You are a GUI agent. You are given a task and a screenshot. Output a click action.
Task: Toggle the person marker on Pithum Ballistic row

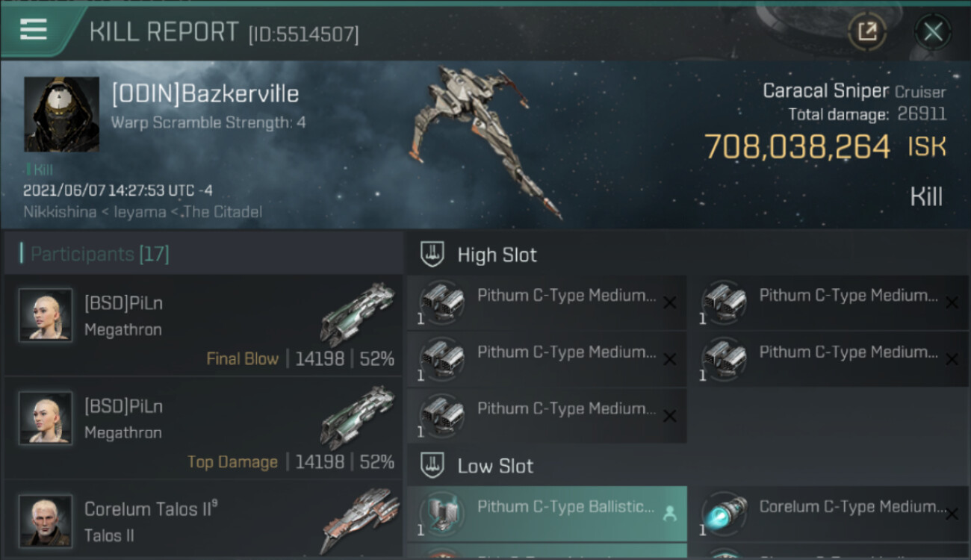tap(669, 513)
